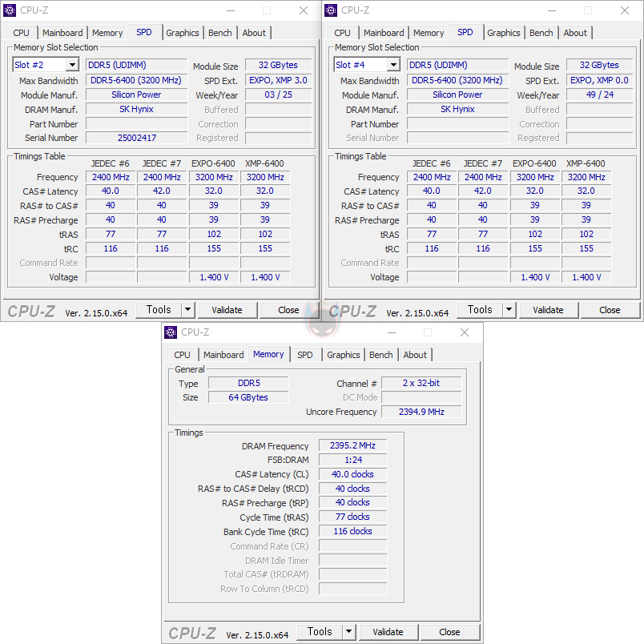Viewport: 644px width, 644px height.
Task: Click SK Hynix DRAM manufacturer in Slot #4 window
Action: pyautogui.click(x=458, y=109)
